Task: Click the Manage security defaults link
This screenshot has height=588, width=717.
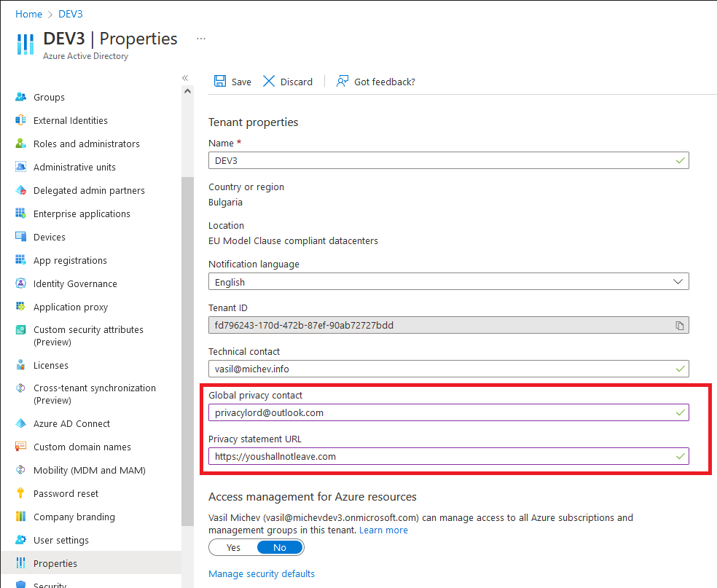Action: (x=262, y=573)
